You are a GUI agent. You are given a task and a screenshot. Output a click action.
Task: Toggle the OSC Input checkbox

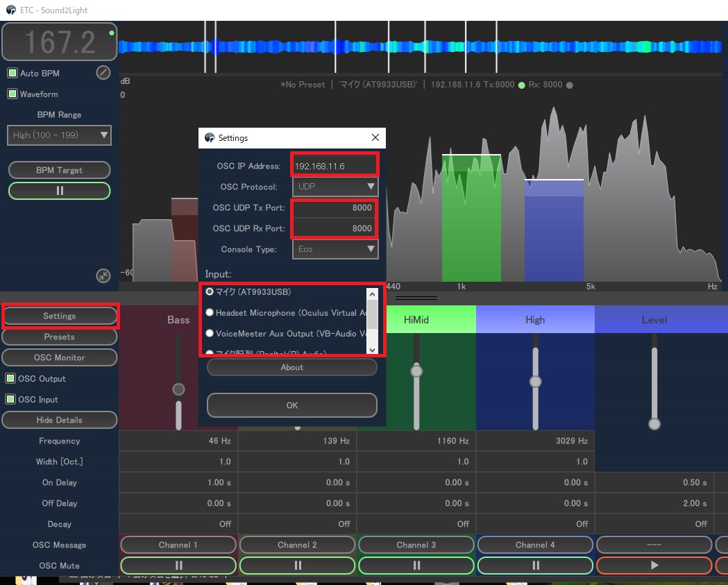coord(10,399)
